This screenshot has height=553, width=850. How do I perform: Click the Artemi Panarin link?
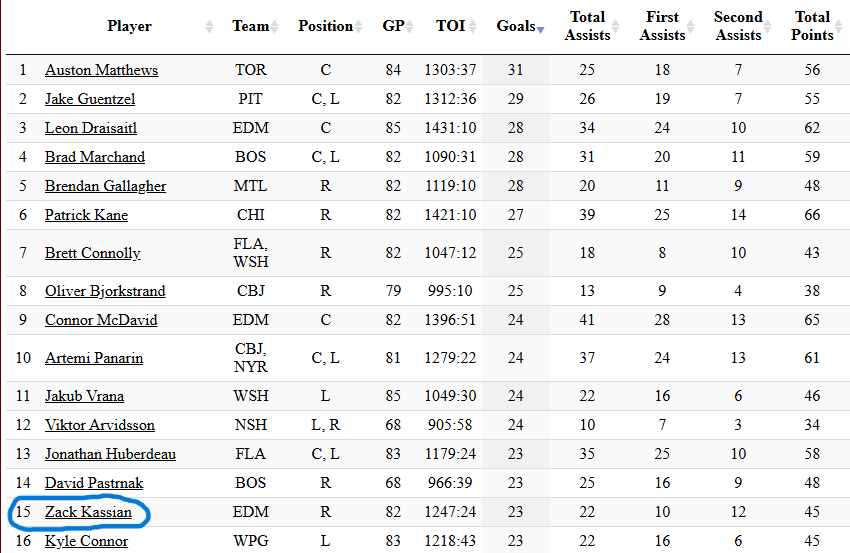pyautogui.click(x=94, y=358)
